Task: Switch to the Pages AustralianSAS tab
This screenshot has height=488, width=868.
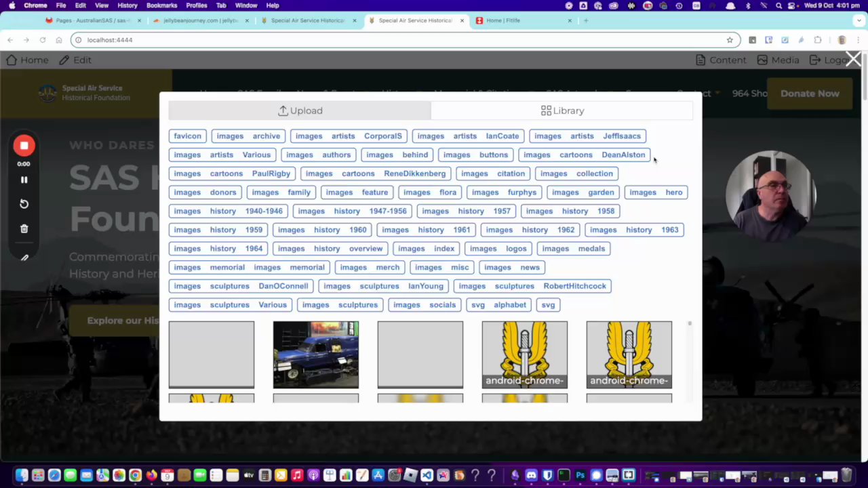Action: [x=93, y=20]
